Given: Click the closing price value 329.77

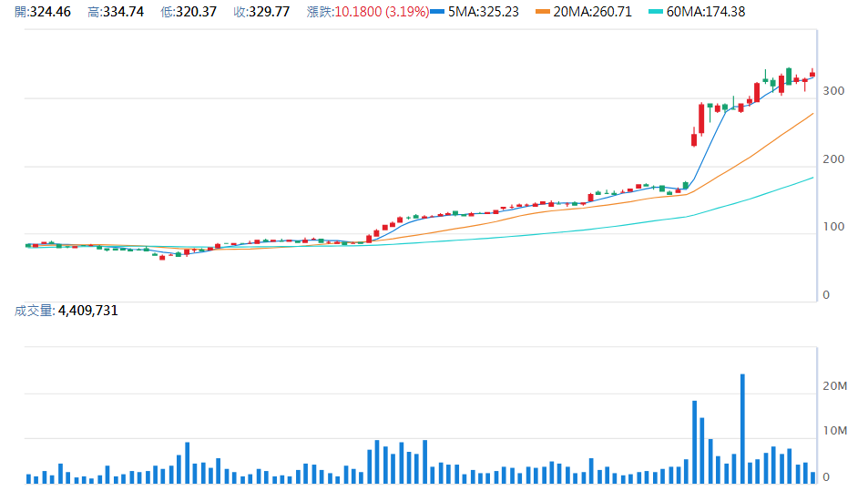Looking at the screenshot, I should coord(268,12).
